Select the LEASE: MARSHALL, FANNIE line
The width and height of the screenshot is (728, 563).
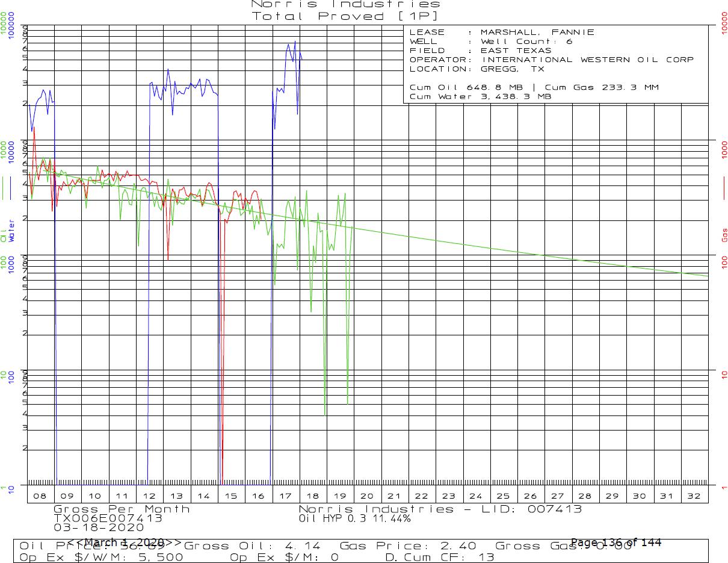[502, 33]
